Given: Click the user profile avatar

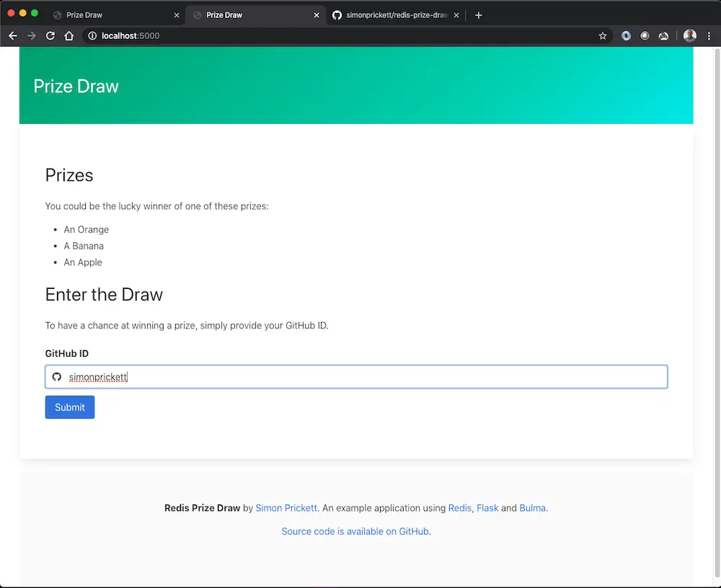Looking at the screenshot, I should tap(690, 36).
